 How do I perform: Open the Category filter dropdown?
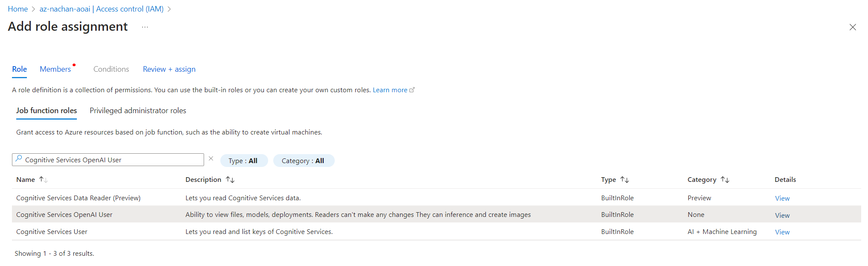point(303,161)
